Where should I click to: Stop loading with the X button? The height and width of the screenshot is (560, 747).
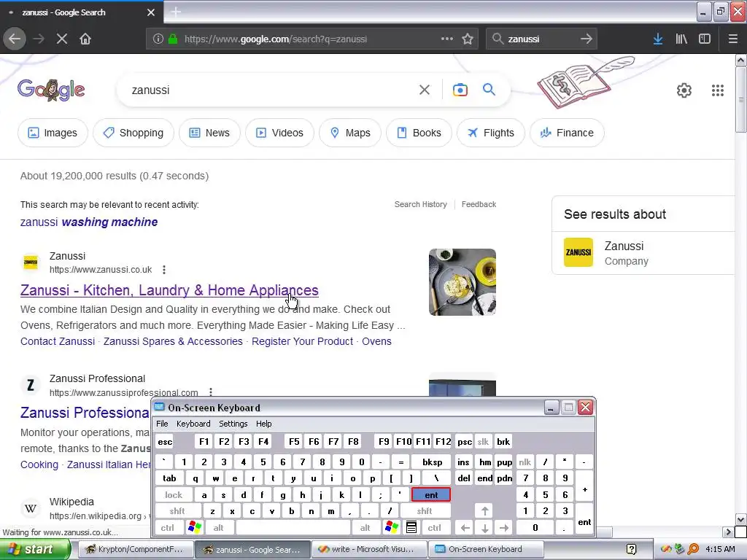point(62,39)
